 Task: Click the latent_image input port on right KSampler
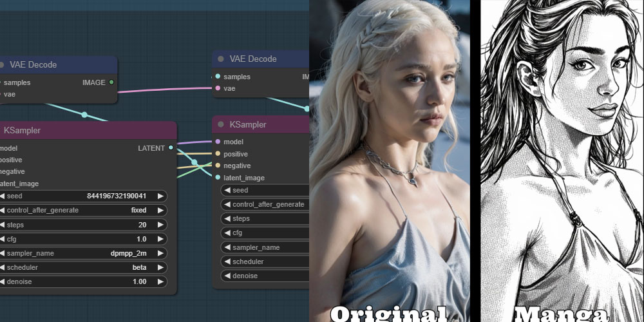[x=218, y=178]
